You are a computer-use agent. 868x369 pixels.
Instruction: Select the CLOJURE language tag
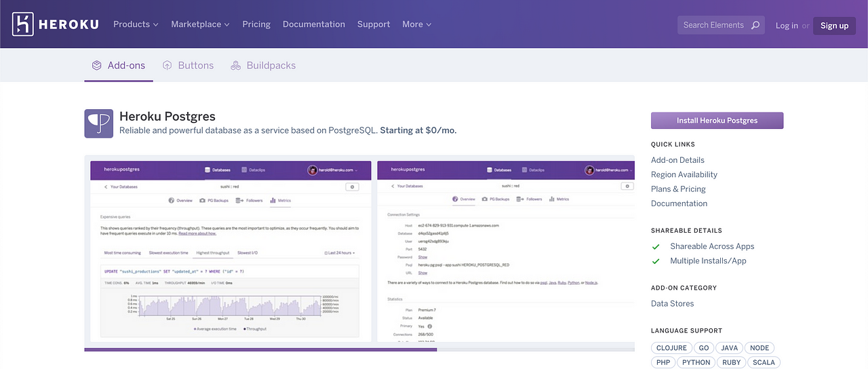click(671, 348)
